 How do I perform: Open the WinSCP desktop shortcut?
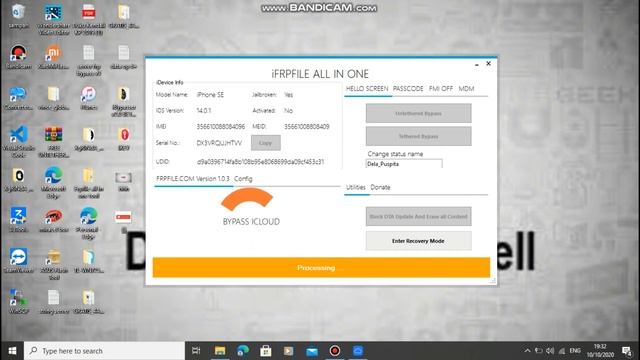(18, 301)
